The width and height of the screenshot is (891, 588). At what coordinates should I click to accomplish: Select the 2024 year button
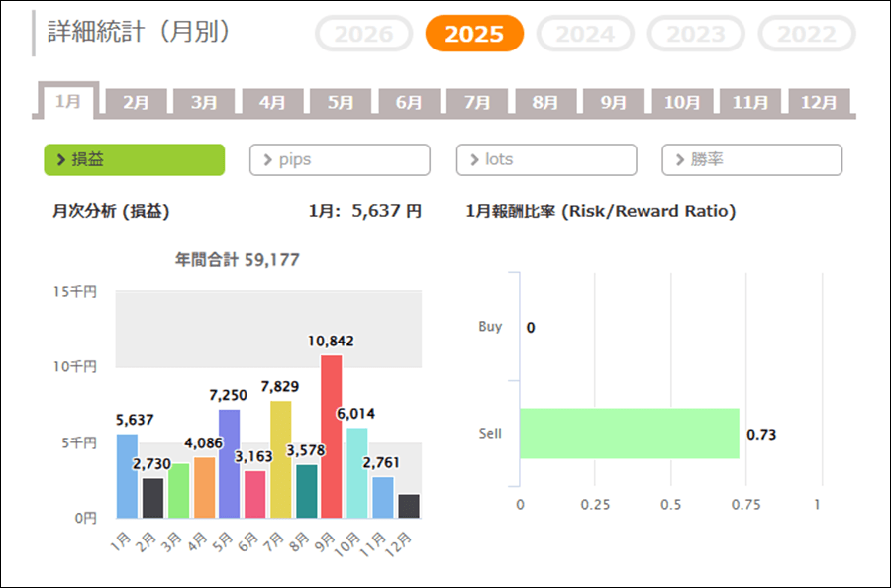pos(585,34)
